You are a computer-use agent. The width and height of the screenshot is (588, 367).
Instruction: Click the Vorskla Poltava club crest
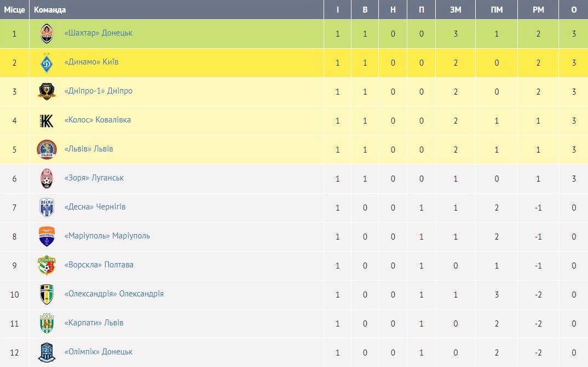point(47,265)
